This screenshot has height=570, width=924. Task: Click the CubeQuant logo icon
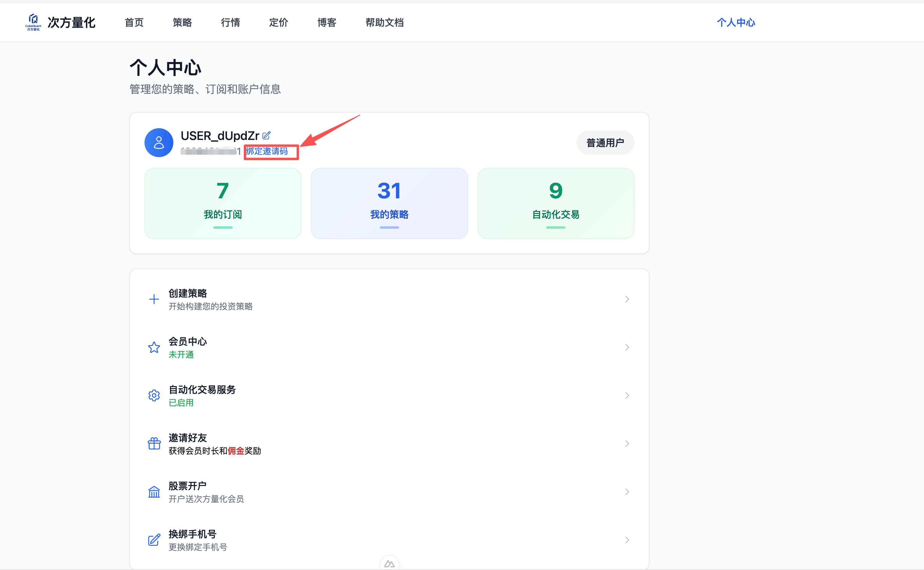[x=33, y=22]
